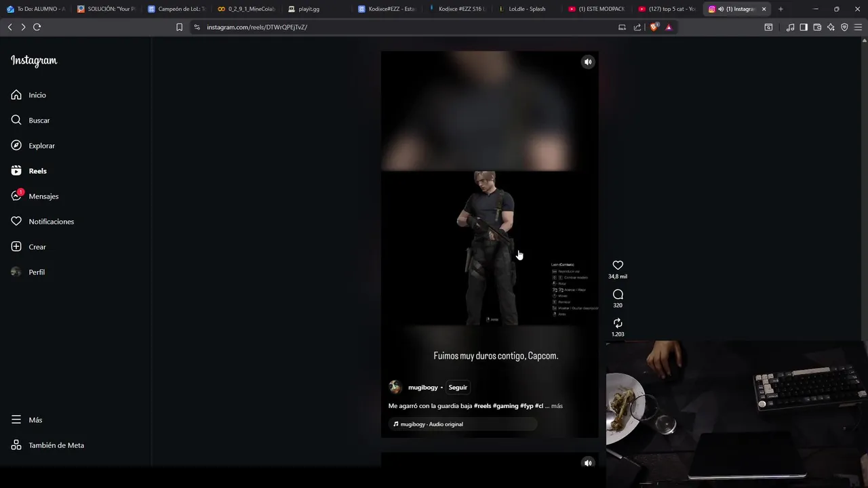
Task: Click the Instagram logo
Action: point(34,61)
